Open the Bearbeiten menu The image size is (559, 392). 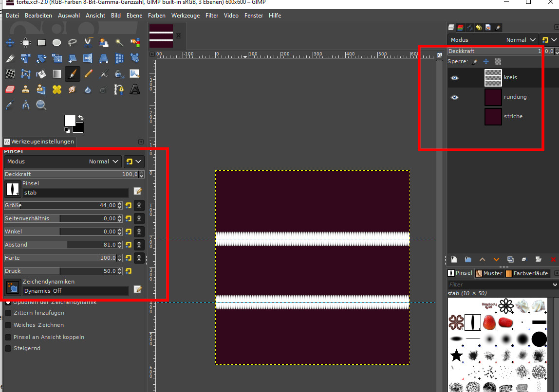click(38, 16)
